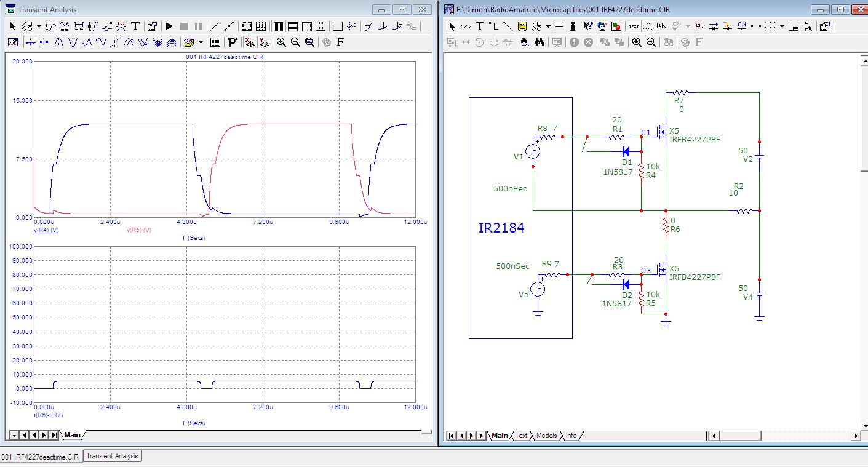Select the Text tool in Transient Analysis toolbar
Screen dimensions: 868x467
pyautogui.click(x=135, y=26)
